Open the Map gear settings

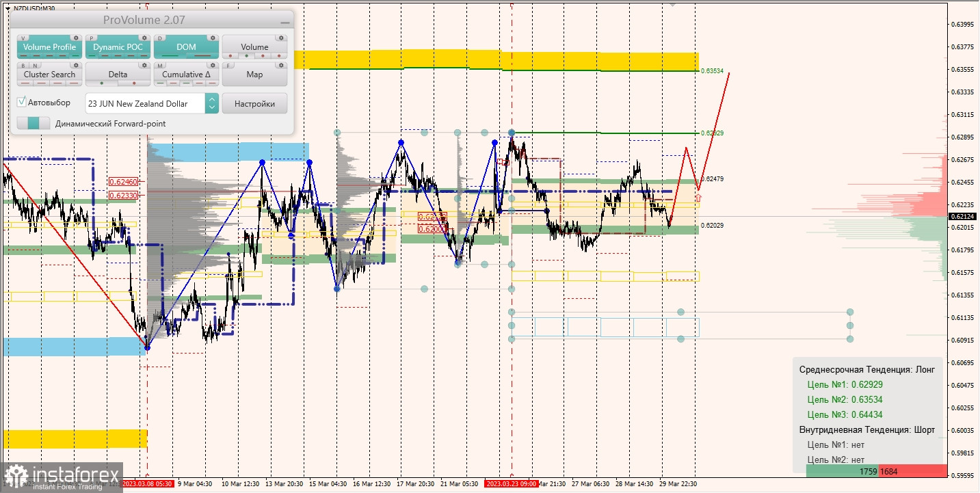280,66
